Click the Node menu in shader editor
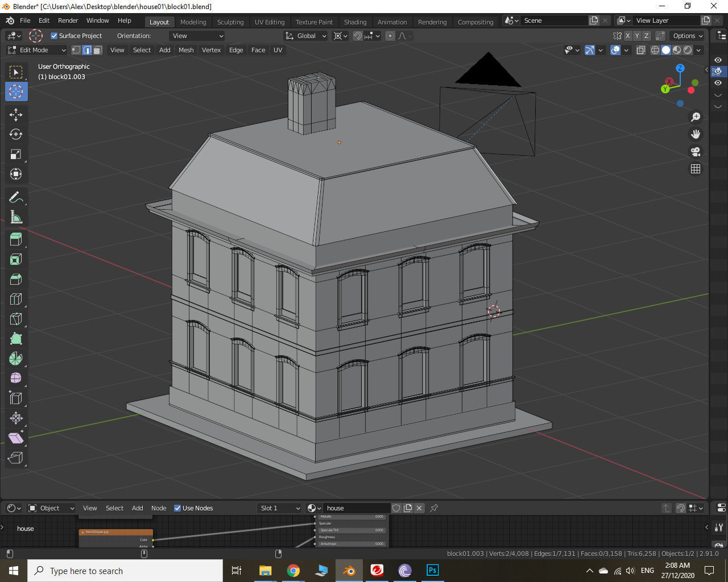 point(159,508)
